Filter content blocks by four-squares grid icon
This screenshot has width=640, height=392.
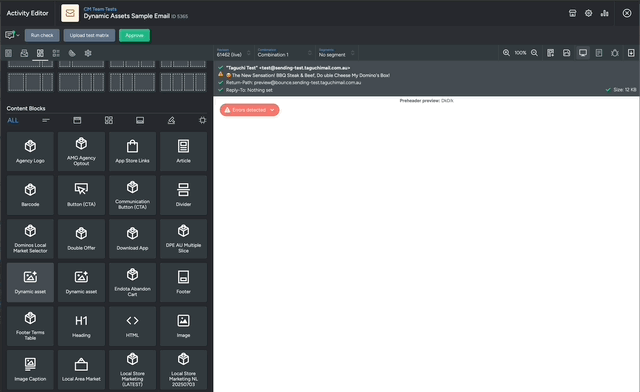click(x=109, y=120)
